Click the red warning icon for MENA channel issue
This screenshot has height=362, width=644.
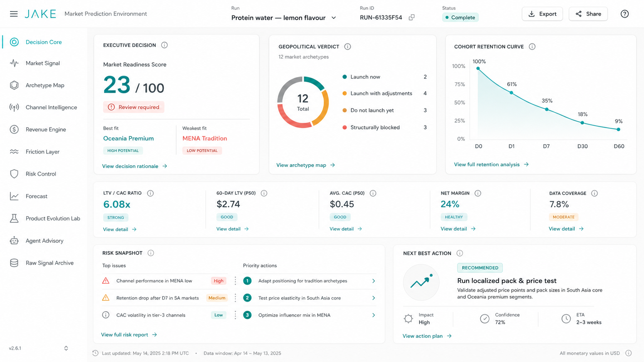pos(106,281)
